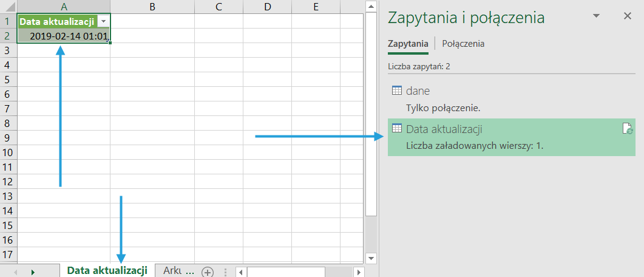This screenshot has height=277, width=644.
Task: Open filter dropdown in Data aktualizacji header
Action: point(103,22)
